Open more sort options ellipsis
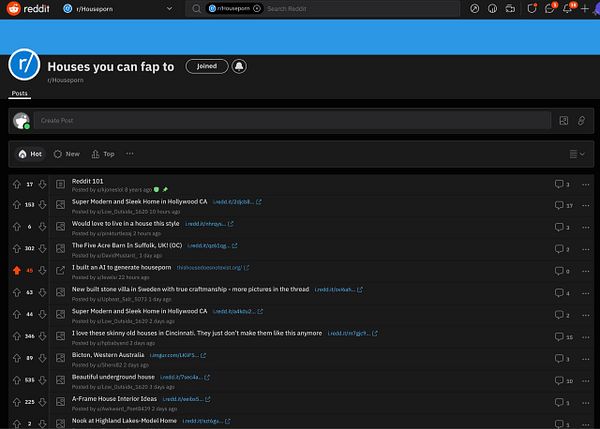The width and height of the screenshot is (600, 429). [x=130, y=154]
